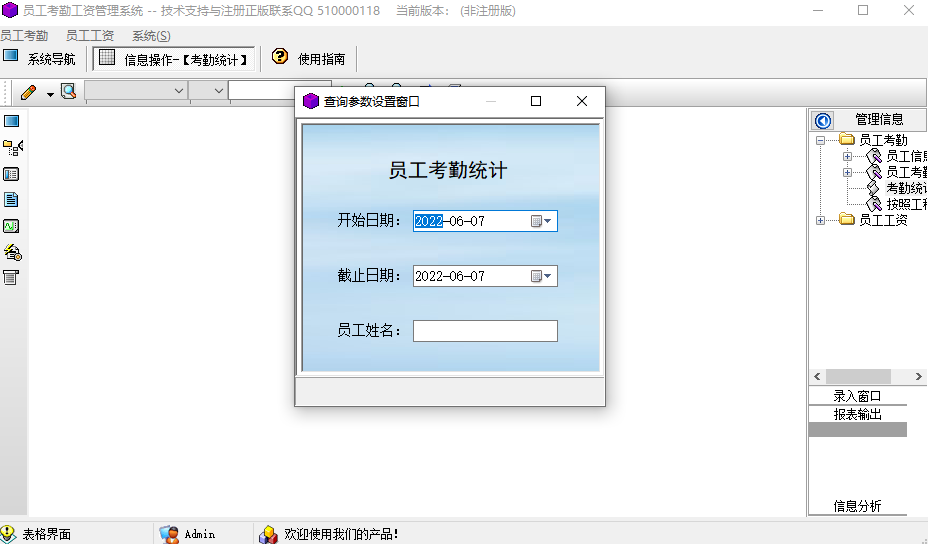Image resolution: width=928 pixels, height=544 pixels.
Task: Open the 员工工资 menu
Action: 89,36
